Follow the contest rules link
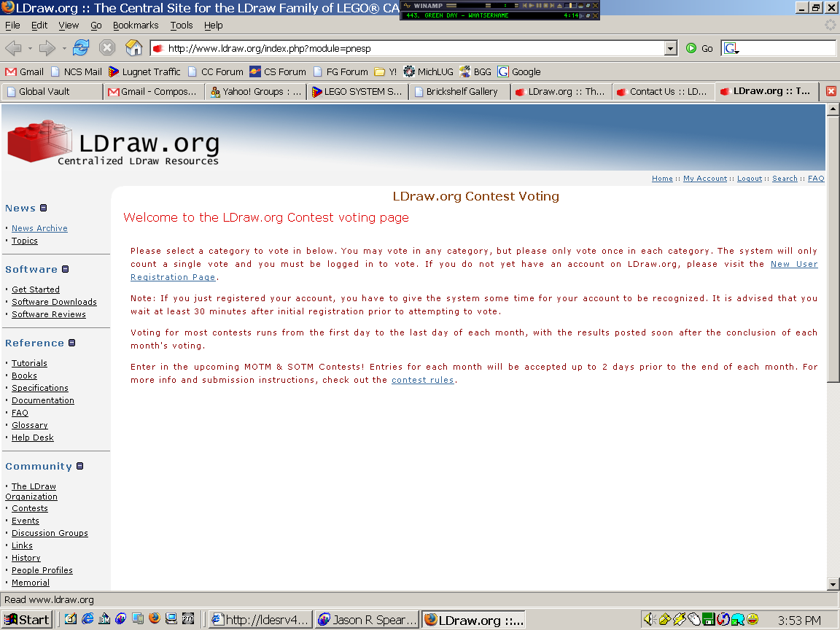 click(423, 380)
